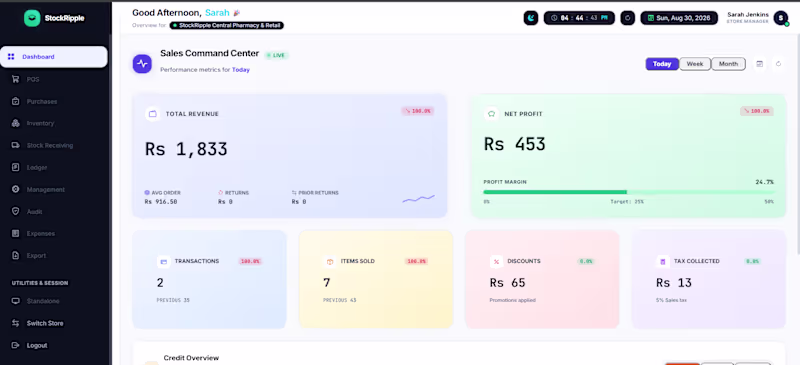The image size is (800, 365).
Task: Click the Inventory boxes icon in the sidebar
Action: (x=16, y=123)
